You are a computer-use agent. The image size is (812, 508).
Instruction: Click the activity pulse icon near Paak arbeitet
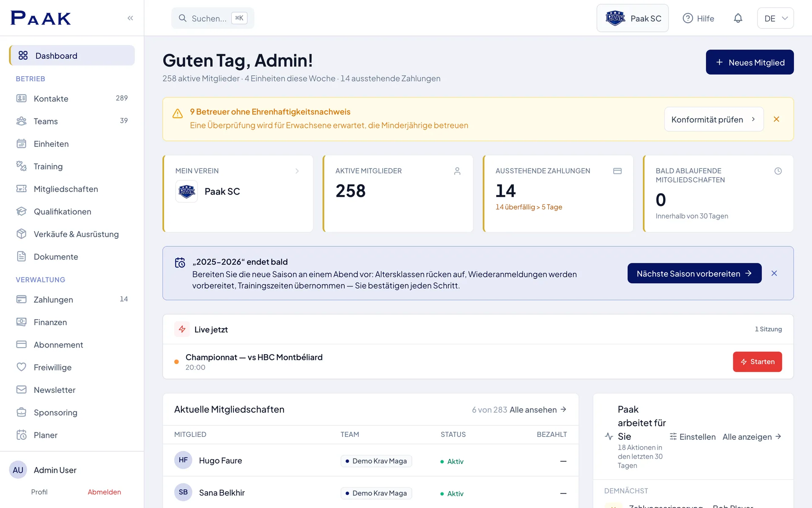609,436
